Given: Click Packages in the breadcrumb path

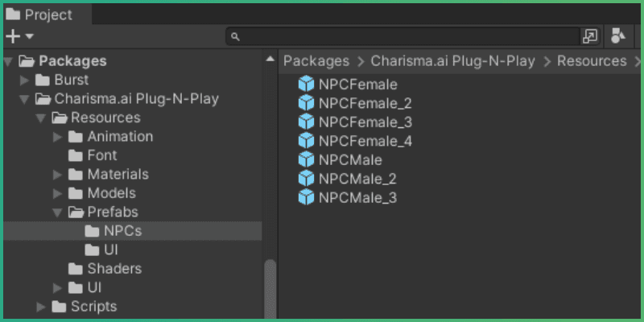Looking at the screenshot, I should [x=316, y=61].
